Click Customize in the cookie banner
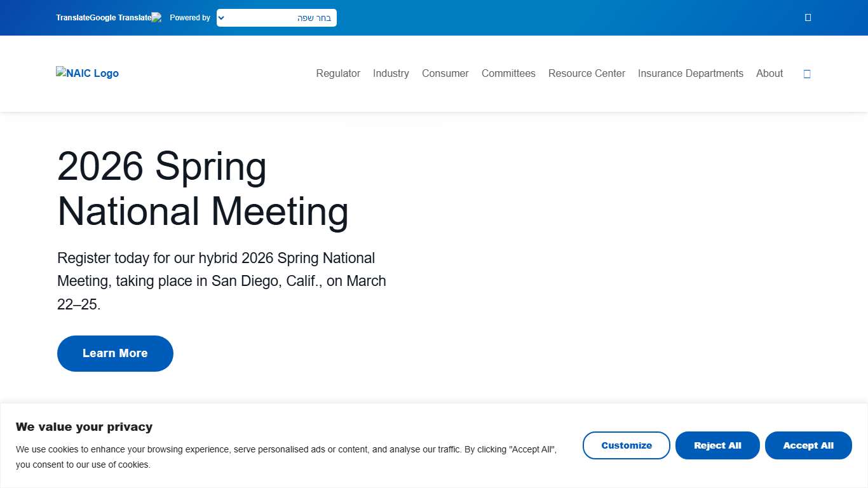 point(626,445)
